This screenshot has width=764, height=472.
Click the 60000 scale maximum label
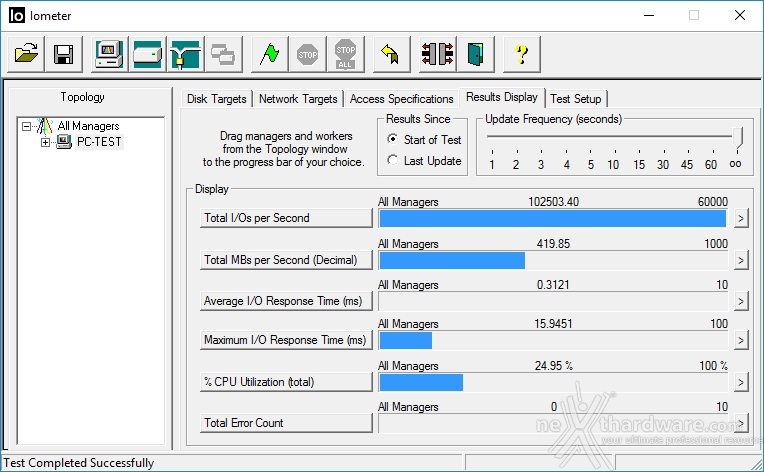tap(713, 202)
